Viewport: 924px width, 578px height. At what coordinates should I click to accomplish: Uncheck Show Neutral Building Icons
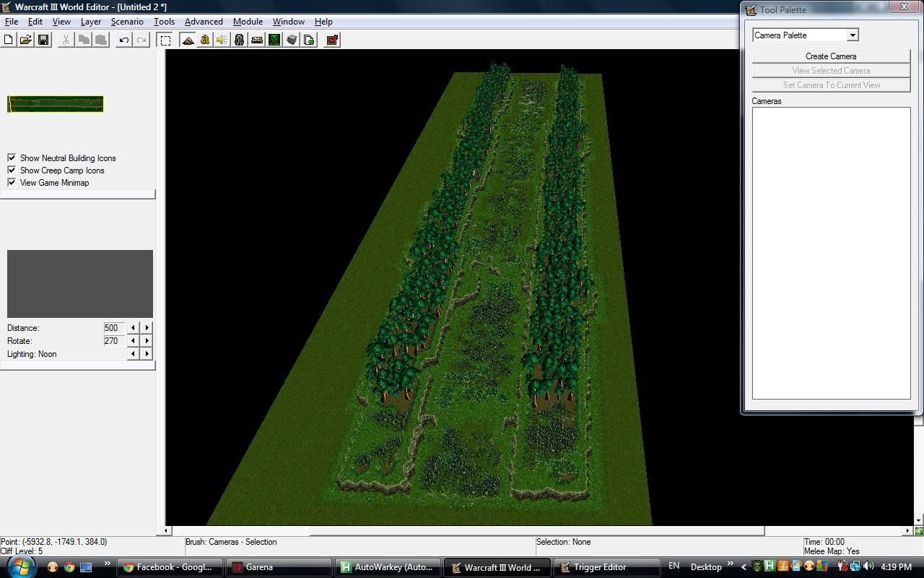pos(12,158)
